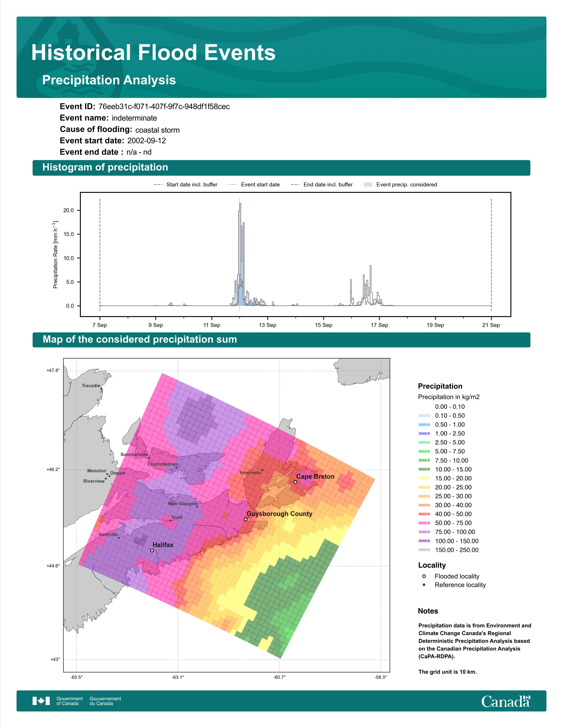Click the Canada wordmark logo
The height and width of the screenshot is (728, 563).
click(x=506, y=701)
